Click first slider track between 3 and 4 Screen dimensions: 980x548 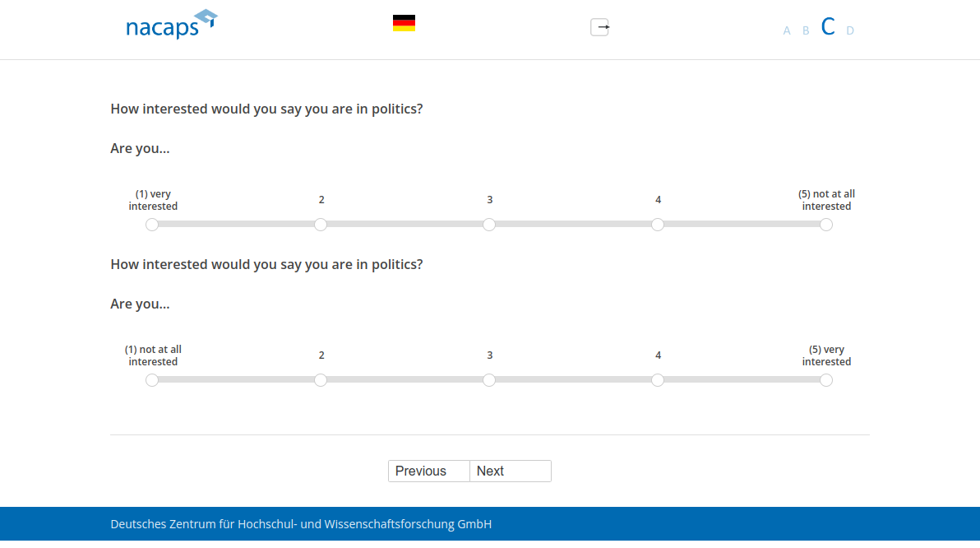[x=573, y=225]
